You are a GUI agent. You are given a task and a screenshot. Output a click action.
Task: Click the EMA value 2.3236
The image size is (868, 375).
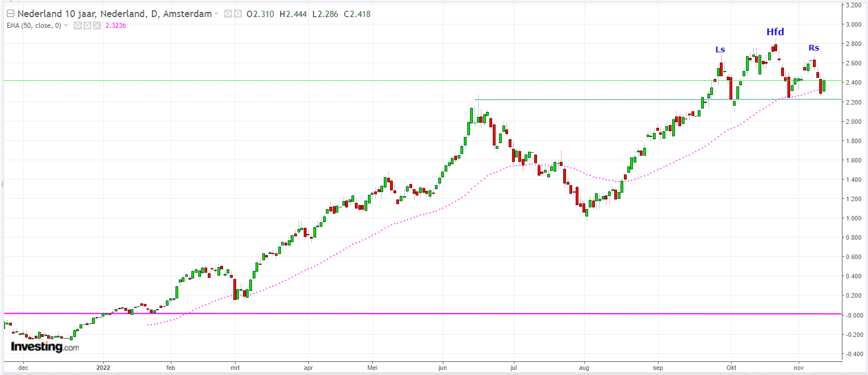point(115,26)
